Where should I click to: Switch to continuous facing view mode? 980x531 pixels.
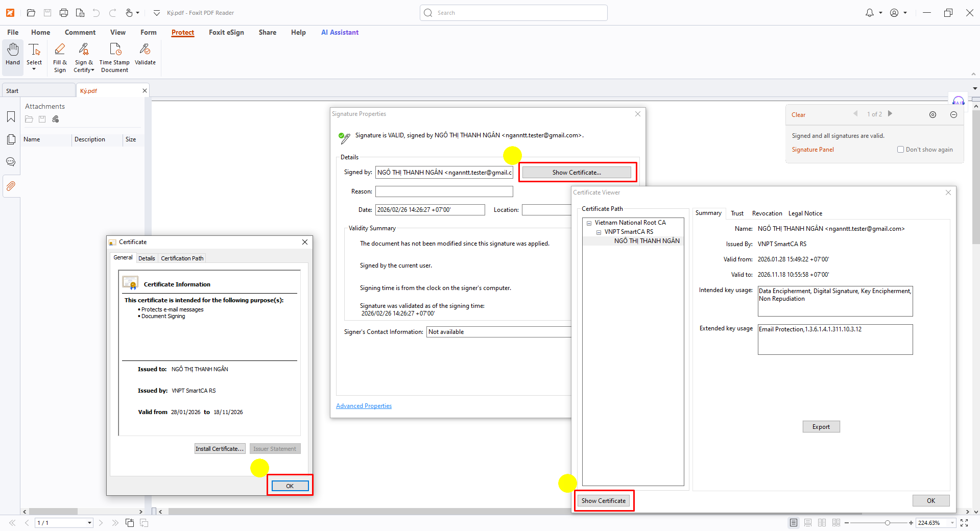tap(836, 523)
